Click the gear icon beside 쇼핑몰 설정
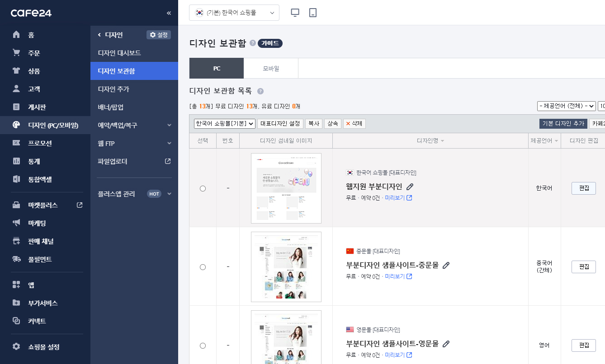Screen dimensions: 605x364 click(16, 347)
